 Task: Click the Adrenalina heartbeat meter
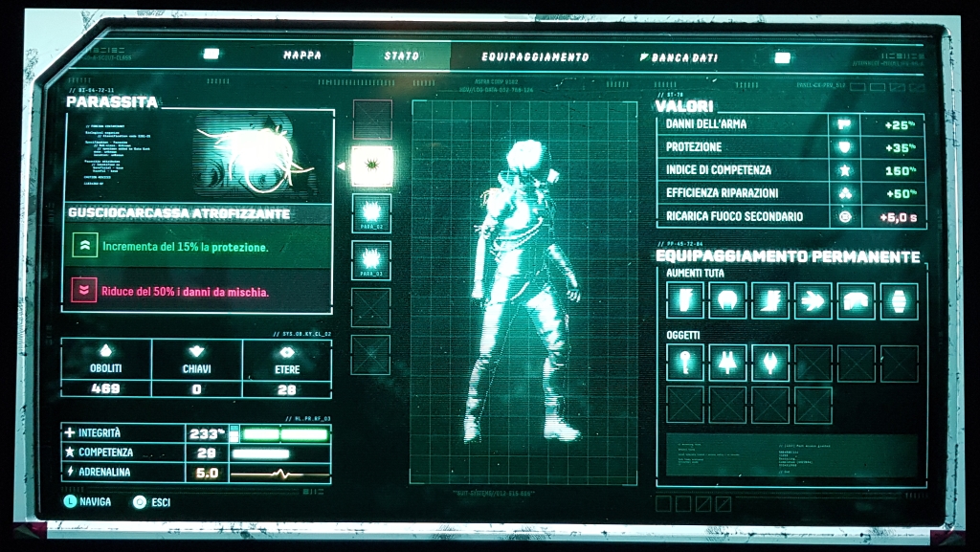(280, 474)
